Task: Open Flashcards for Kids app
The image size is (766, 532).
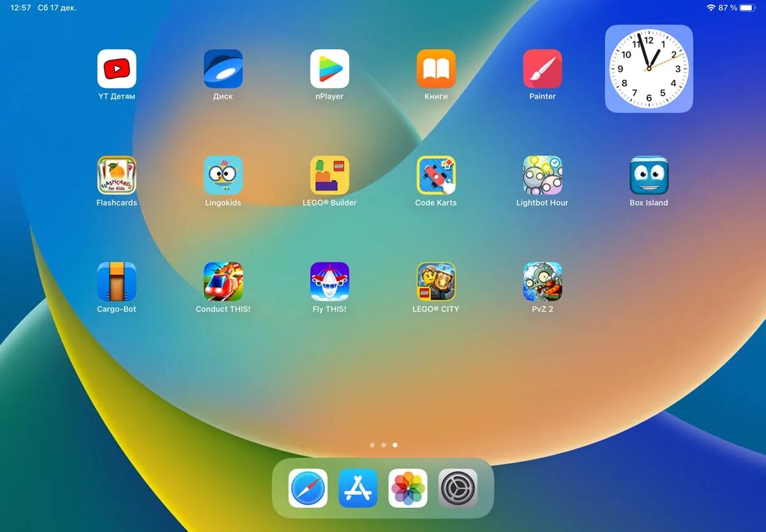Action: 117,175
